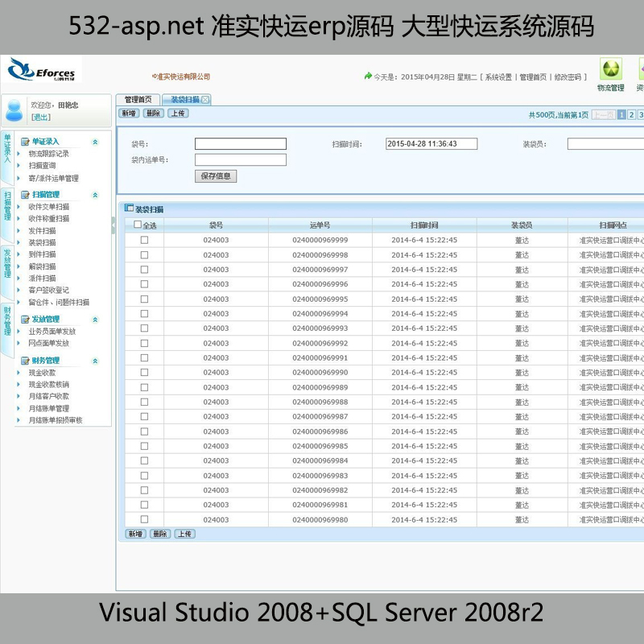Click the Eforces logo
Screen dimensions: 644x644
click(x=42, y=69)
